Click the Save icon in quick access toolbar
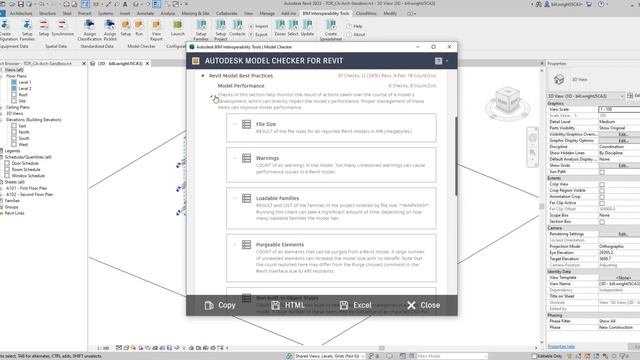Image resolution: width=640 pixels, height=360 pixels. 20,4
